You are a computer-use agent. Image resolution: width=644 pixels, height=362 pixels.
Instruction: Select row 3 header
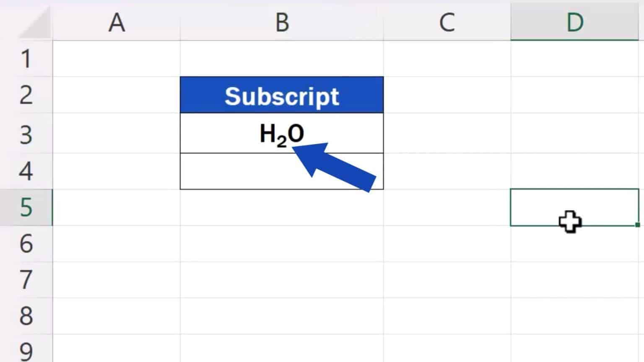pyautogui.click(x=26, y=135)
